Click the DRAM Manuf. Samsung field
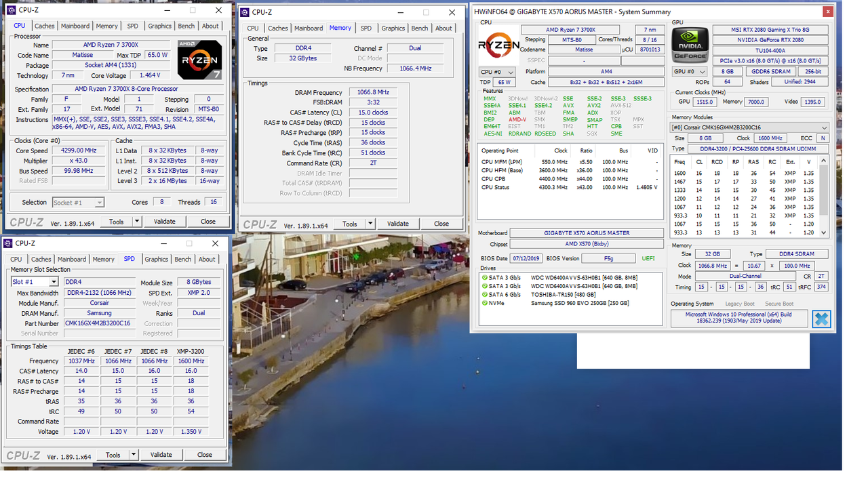Screen dimensions: 868x488 (x=99, y=313)
